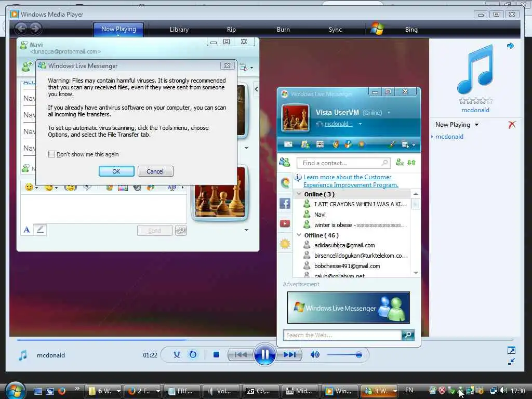Switch to the Library tab

pyautogui.click(x=179, y=30)
